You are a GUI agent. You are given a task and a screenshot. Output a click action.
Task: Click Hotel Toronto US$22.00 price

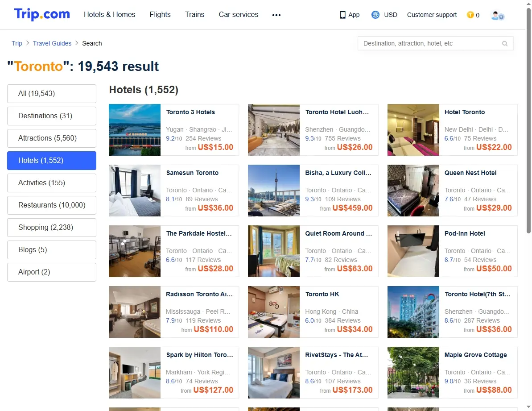[x=494, y=147]
